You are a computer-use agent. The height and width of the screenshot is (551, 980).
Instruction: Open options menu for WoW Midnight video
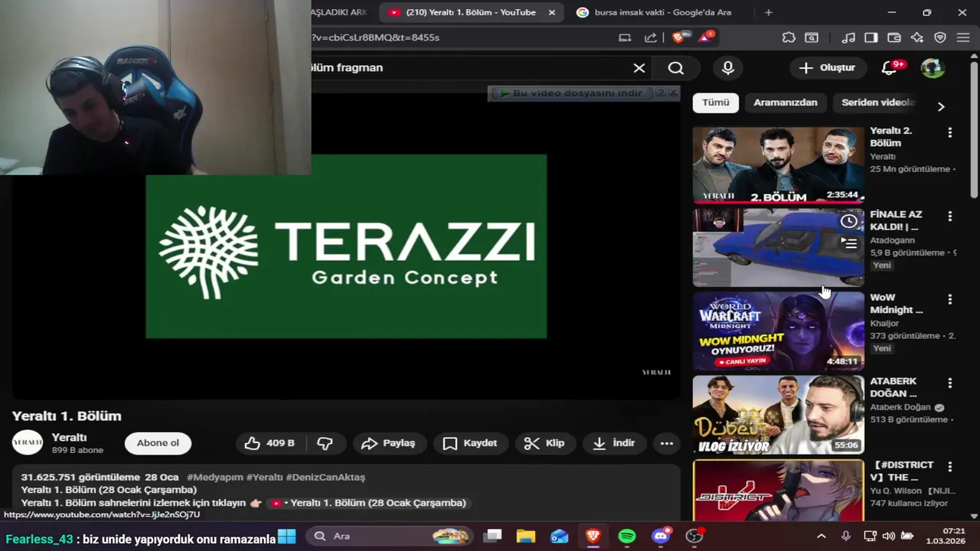(950, 299)
